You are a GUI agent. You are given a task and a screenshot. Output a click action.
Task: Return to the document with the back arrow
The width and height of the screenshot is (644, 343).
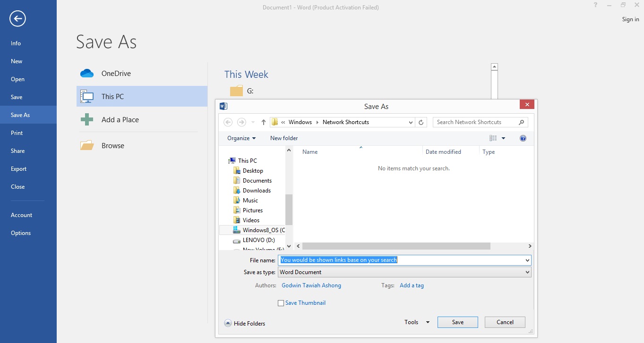pos(17,18)
